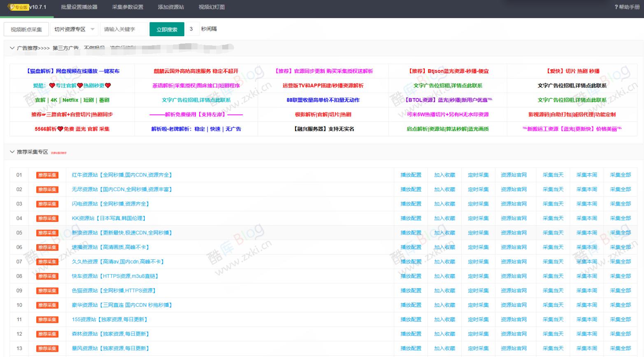Collapse the 广告推荐 section
The width and height of the screenshot is (644, 357).
12,48
